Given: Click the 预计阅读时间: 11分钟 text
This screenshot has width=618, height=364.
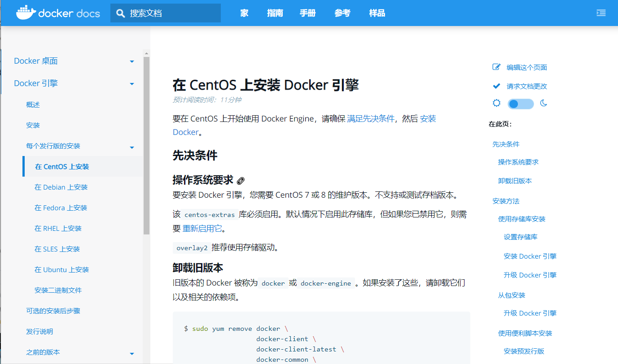Looking at the screenshot, I should pos(207,100).
